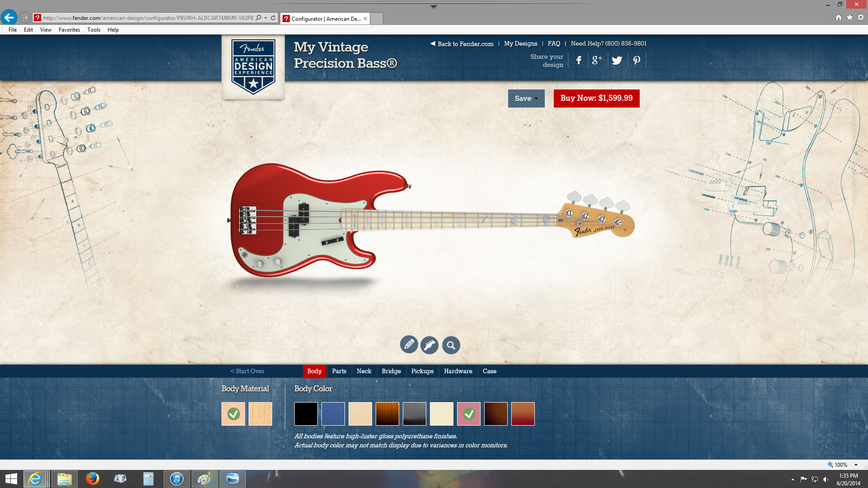Viewport: 868px width, 488px height.
Task: Click the Action Center flag icon
Action: pos(803,479)
